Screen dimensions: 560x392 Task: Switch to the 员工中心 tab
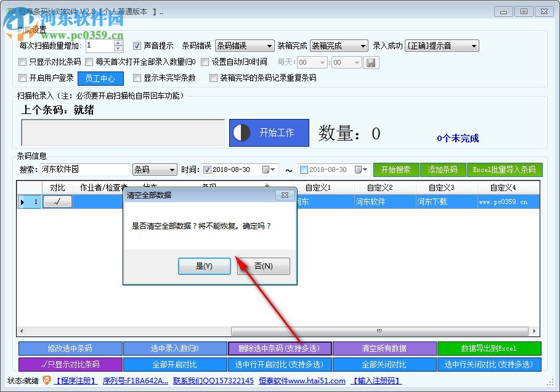pyautogui.click(x=100, y=78)
